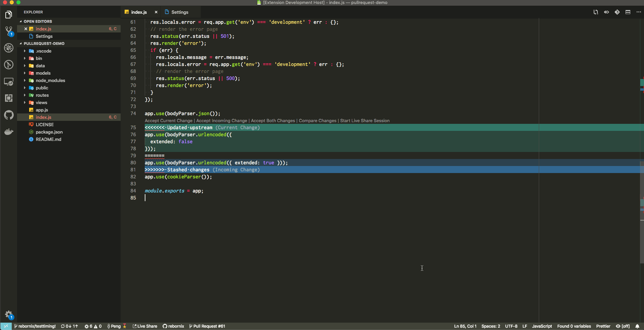Expand the bin folder
Viewport: 644px width, 330px height.
25,58
